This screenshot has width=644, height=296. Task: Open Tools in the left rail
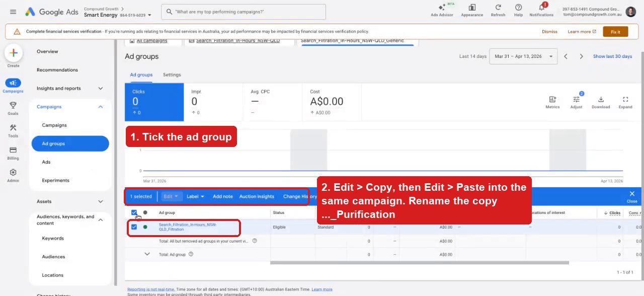coord(13,131)
